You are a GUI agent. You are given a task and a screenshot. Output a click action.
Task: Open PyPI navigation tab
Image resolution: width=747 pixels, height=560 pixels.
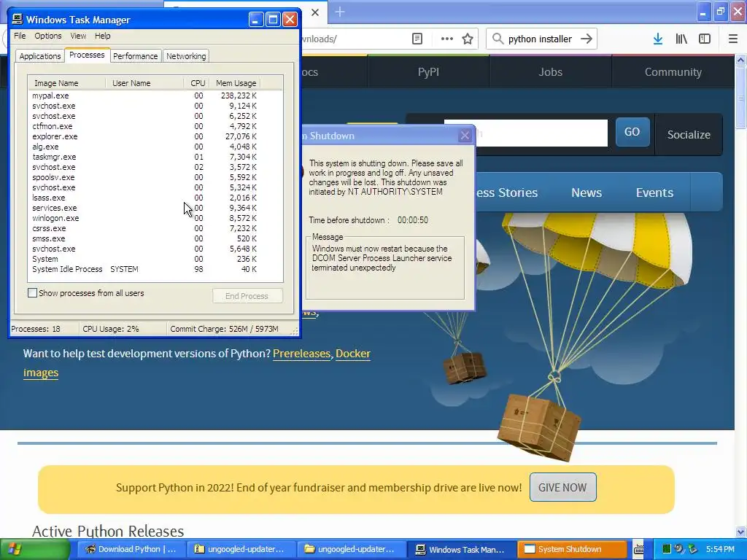coord(428,72)
